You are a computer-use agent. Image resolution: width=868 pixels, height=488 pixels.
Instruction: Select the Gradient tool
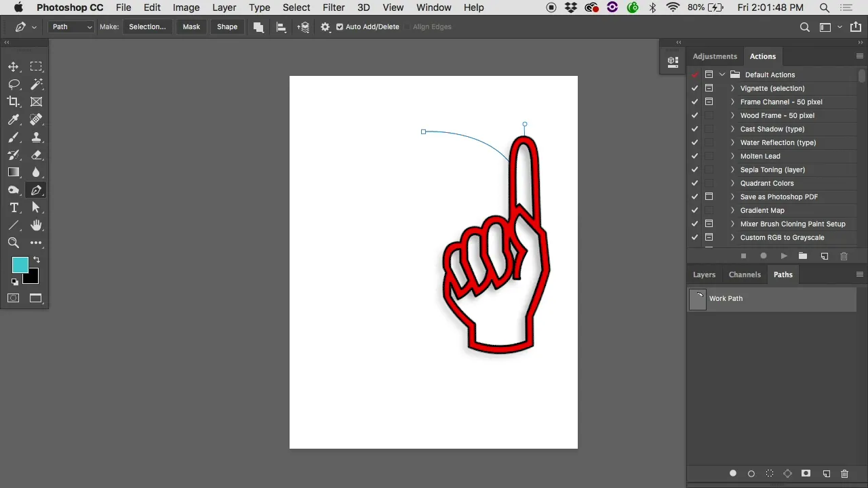14,172
